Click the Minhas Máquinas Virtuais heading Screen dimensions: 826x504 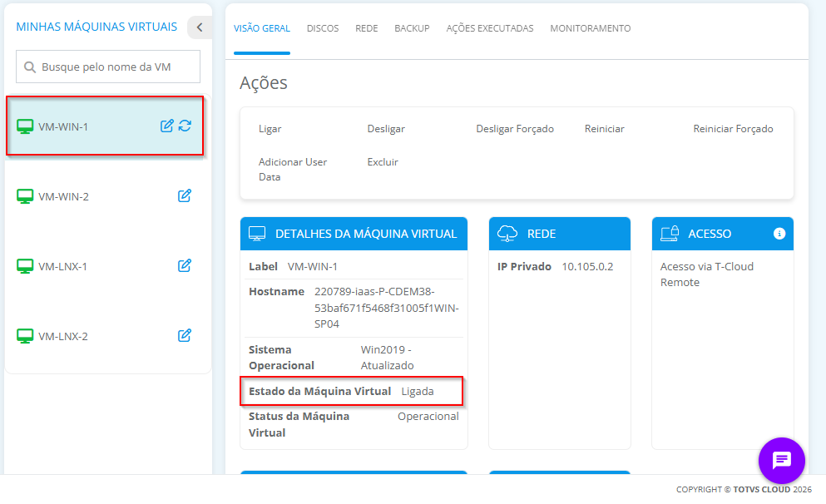click(96, 27)
